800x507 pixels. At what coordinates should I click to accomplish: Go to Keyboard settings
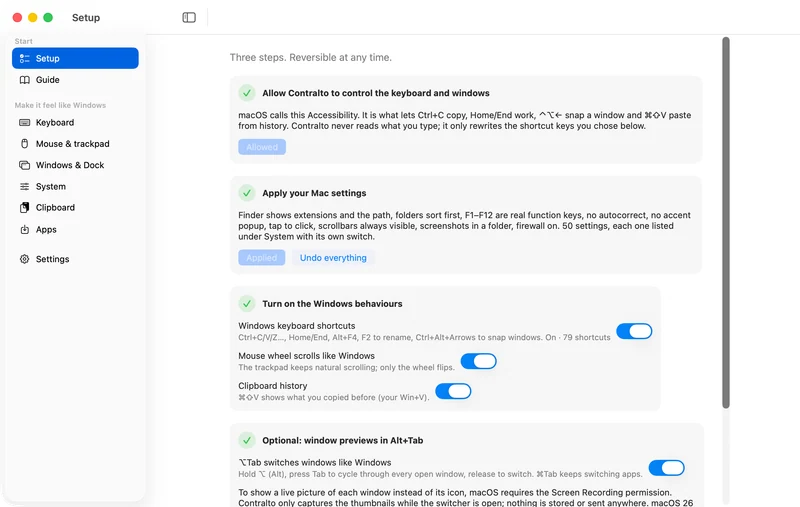point(75,122)
